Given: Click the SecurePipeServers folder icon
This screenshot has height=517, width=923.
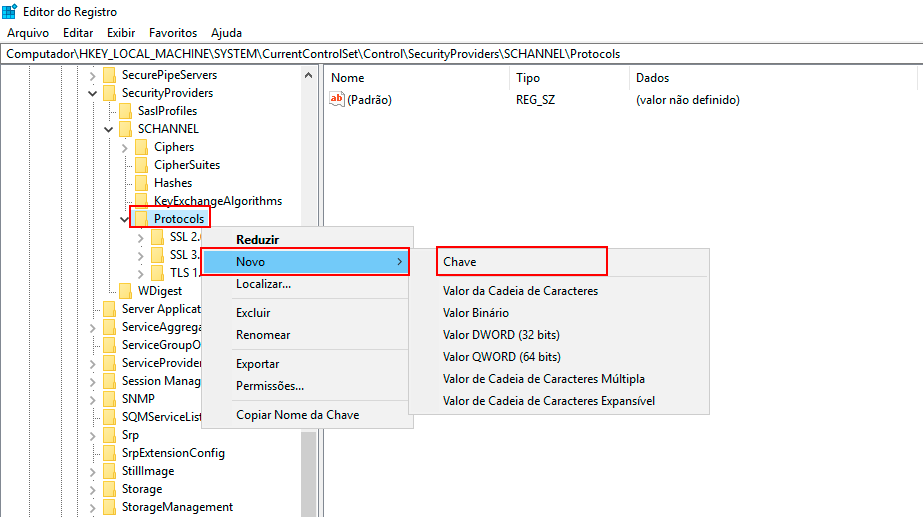Looking at the screenshot, I should coord(109,75).
